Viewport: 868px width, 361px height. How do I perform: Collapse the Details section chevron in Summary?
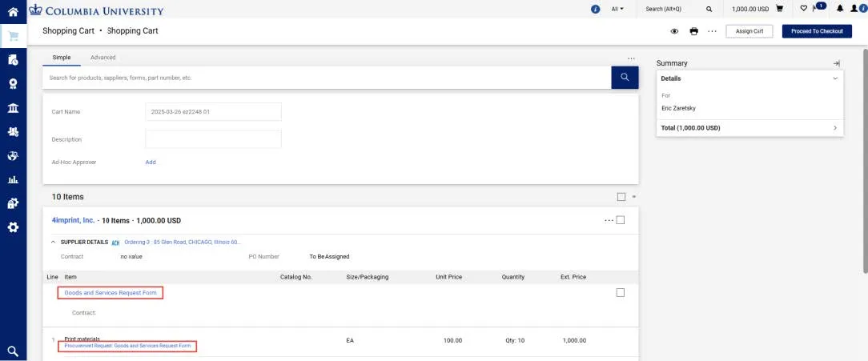coord(835,78)
